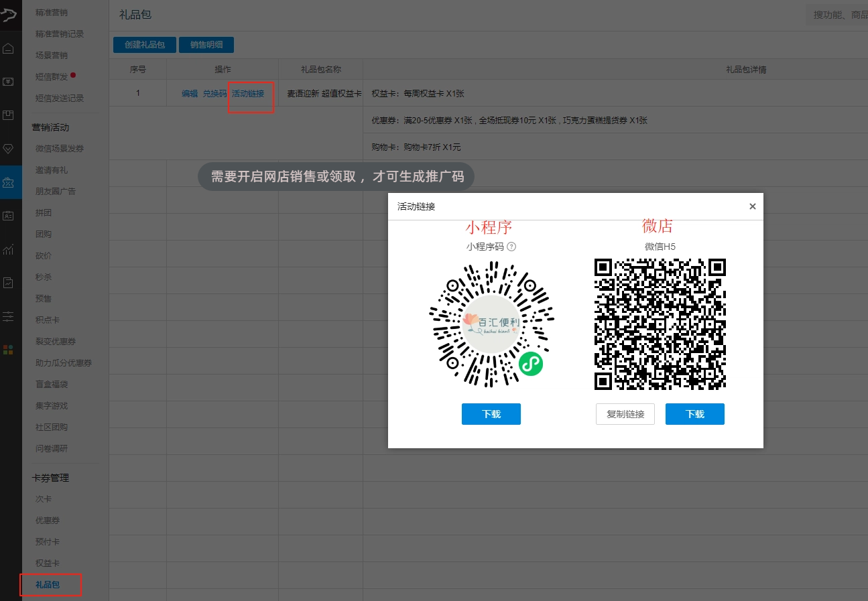The height and width of the screenshot is (601, 868).
Task: Click the 卡券管理 section heading
Action: click(x=50, y=478)
